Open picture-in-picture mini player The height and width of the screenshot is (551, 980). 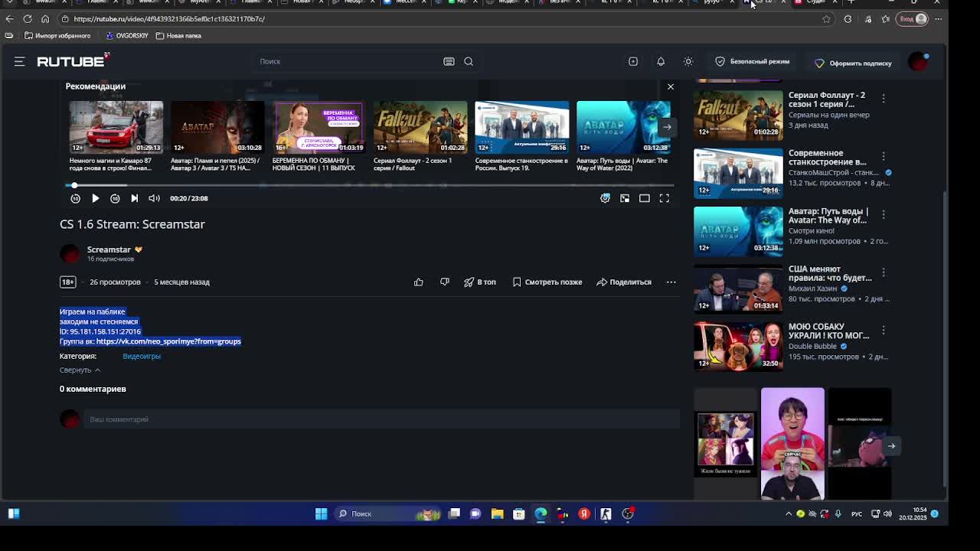tap(625, 198)
